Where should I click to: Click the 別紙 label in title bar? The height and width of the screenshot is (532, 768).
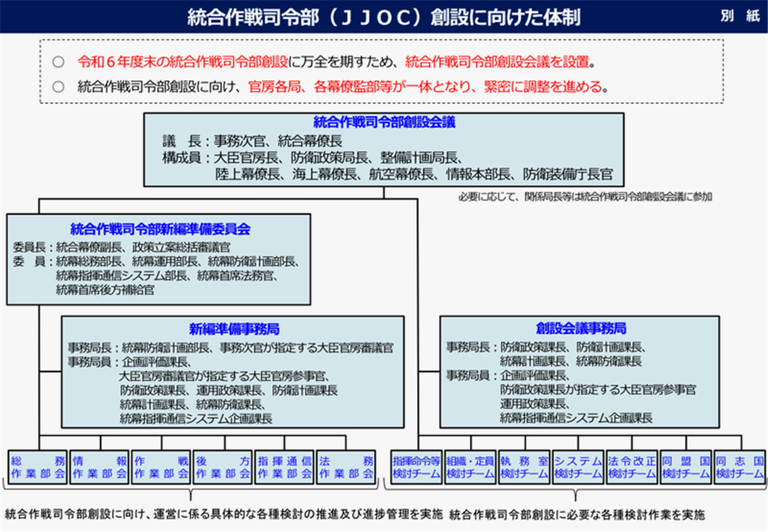click(x=739, y=17)
